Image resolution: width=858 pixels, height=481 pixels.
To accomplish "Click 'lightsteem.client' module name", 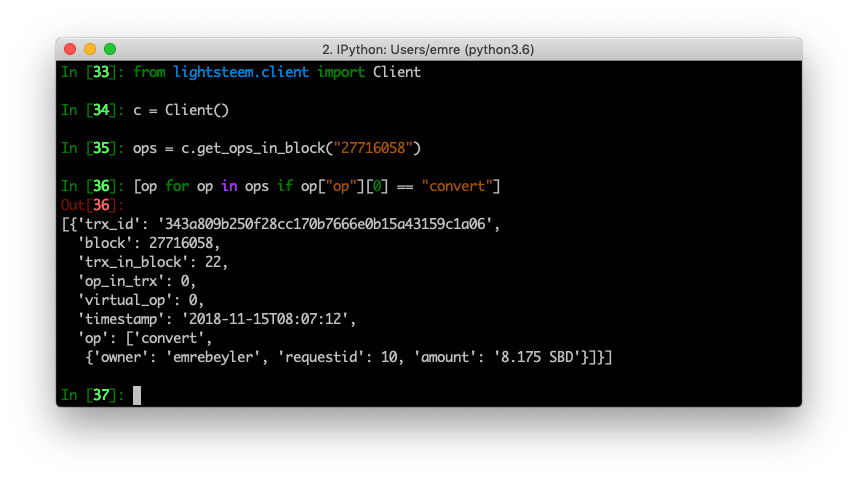I will [x=241, y=72].
